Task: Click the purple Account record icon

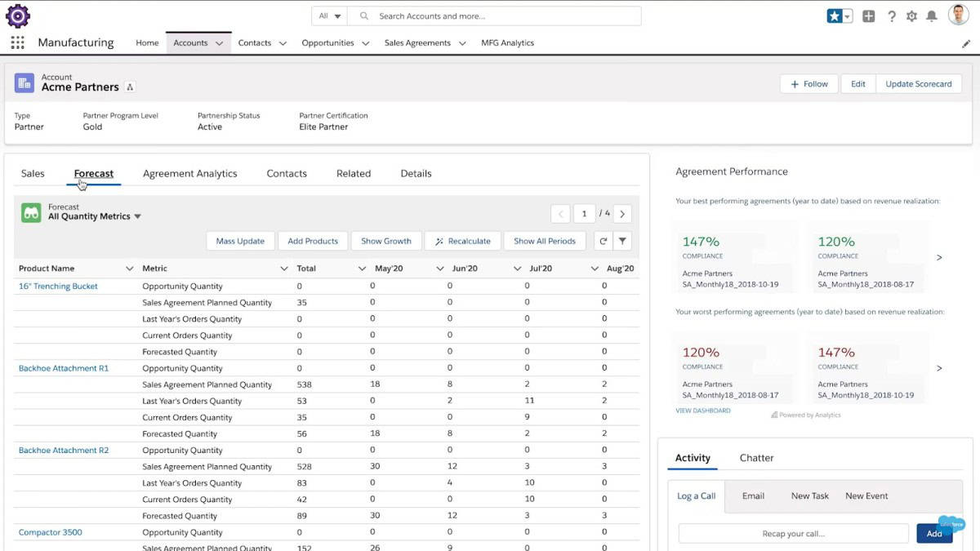Action: (x=24, y=82)
